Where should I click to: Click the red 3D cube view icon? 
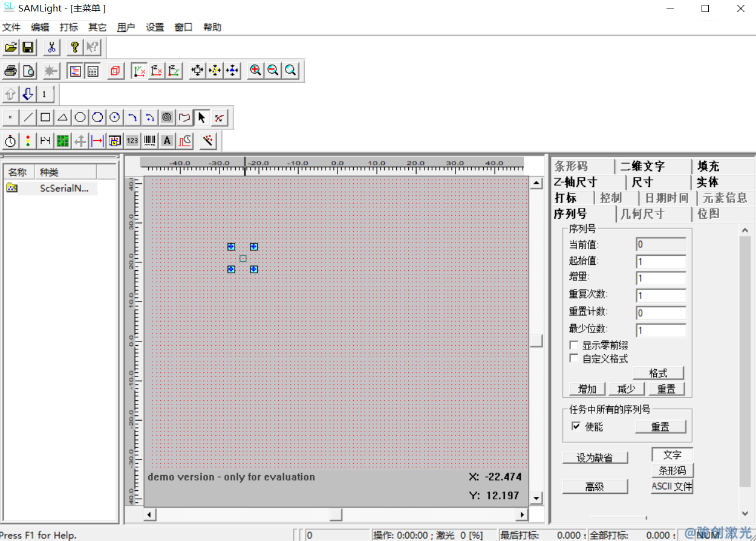tap(115, 71)
